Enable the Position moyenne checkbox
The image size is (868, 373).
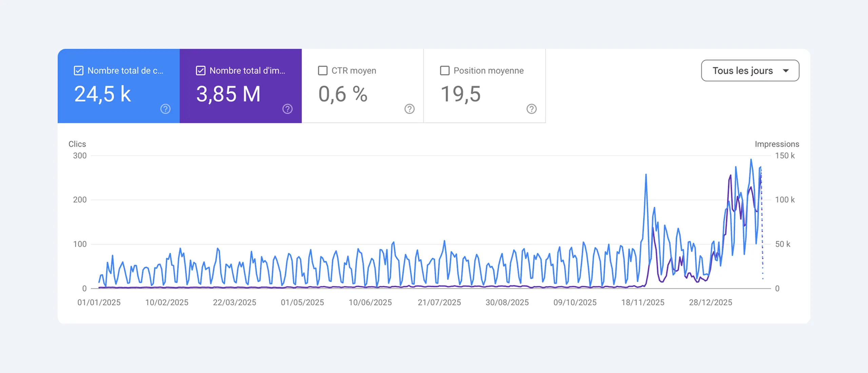pyautogui.click(x=445, y=71)
